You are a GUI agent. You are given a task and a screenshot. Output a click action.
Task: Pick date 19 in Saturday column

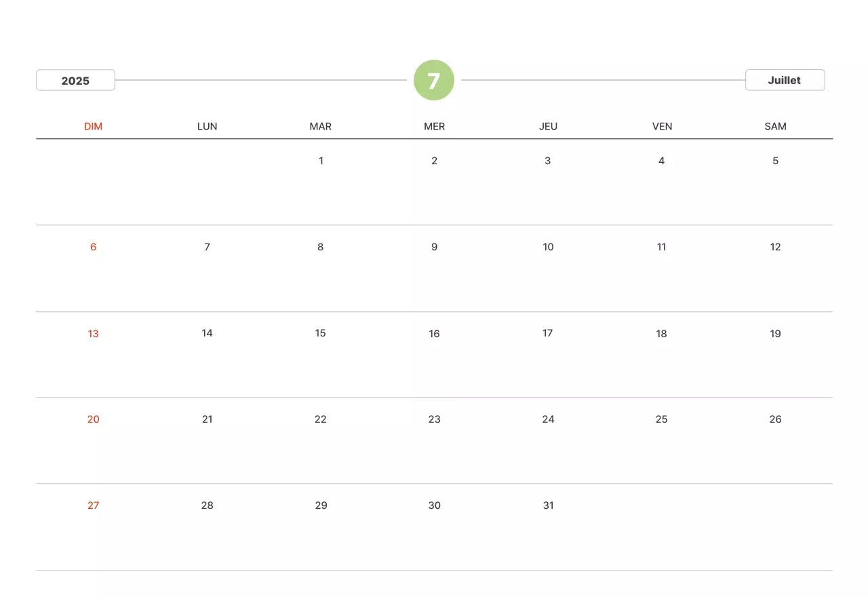(x=775, y=333)
